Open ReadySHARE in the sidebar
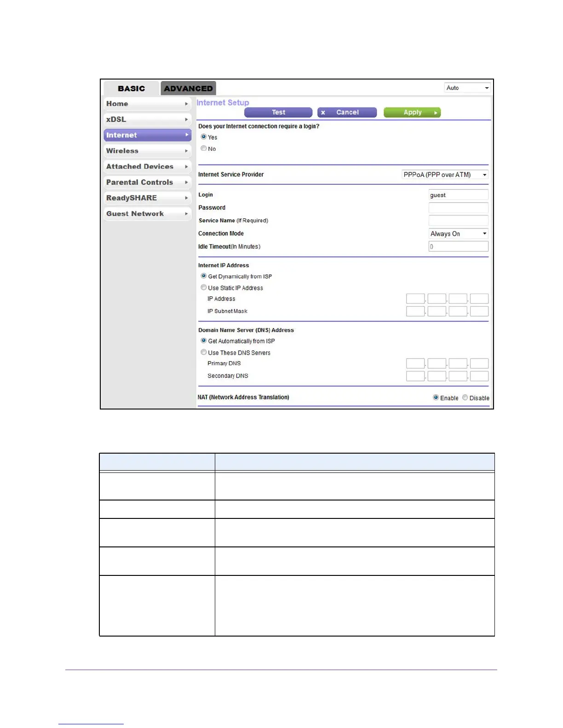Viewport: 563px width, 728px height. [x=147, y=198]
